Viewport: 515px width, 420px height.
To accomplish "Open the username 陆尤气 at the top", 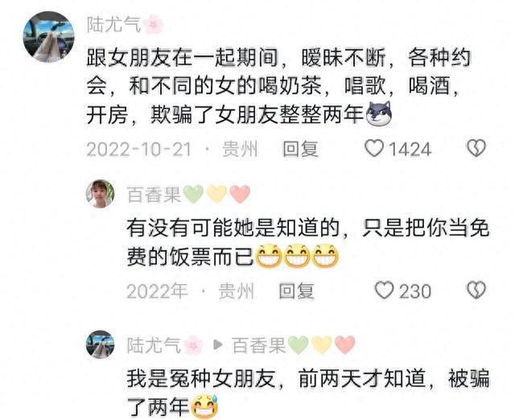I will [113, 25].
